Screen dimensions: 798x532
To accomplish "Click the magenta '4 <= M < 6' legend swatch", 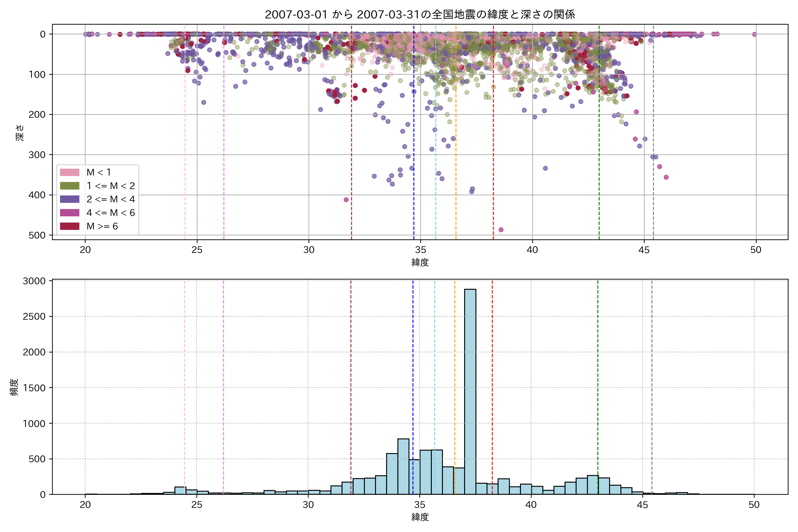I will tap(70, 213).
